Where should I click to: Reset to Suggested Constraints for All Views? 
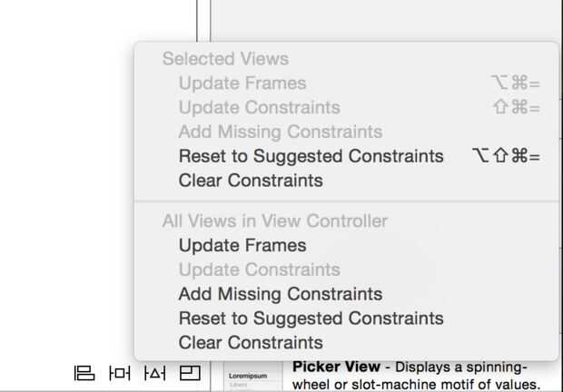311,318
